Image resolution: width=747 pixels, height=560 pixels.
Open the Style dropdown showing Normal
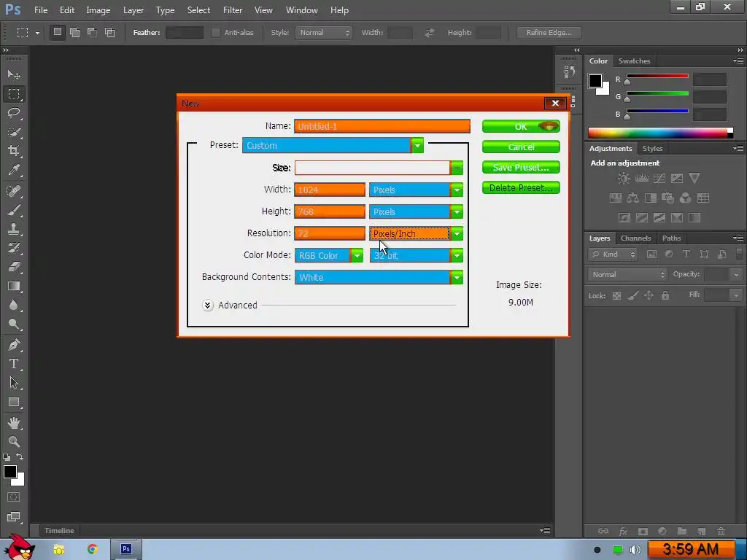[x=323, y=32]
